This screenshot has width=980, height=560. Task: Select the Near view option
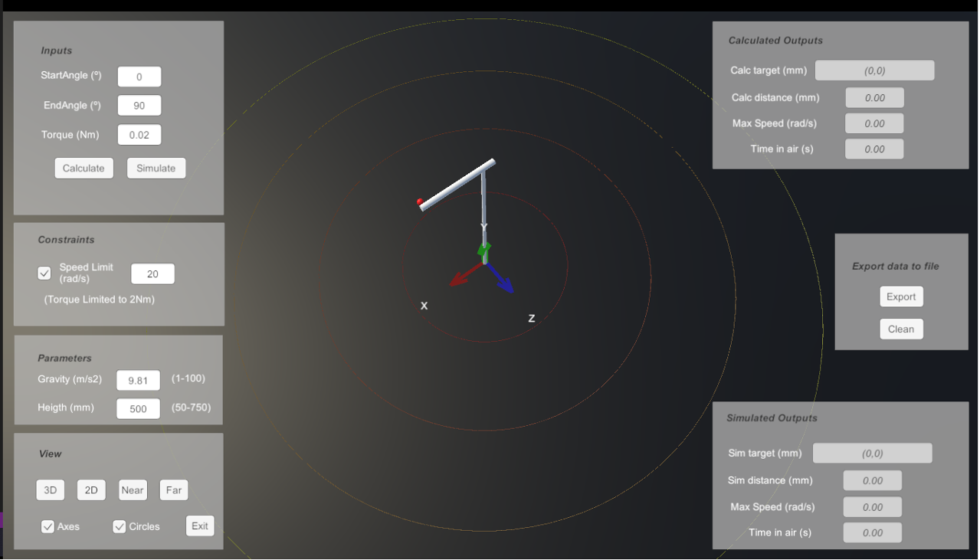pos(133,490)
